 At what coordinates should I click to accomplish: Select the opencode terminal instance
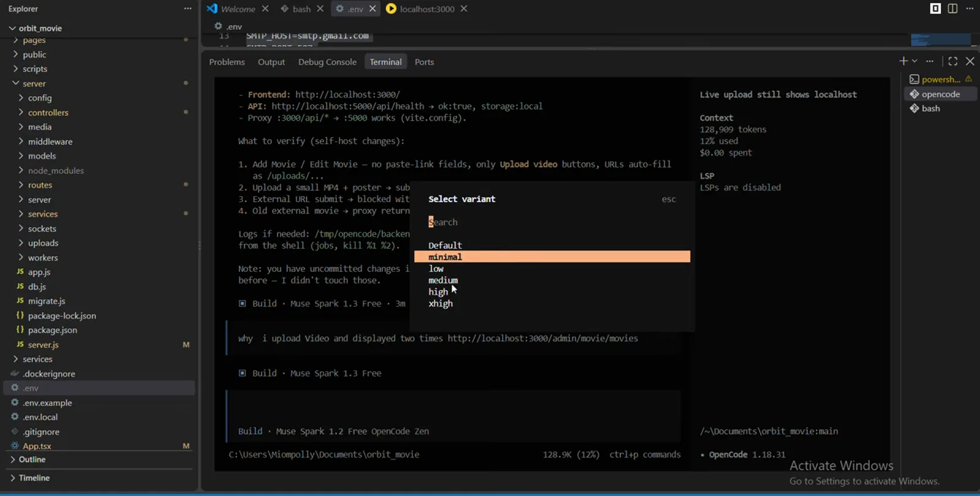click(940, 94)
